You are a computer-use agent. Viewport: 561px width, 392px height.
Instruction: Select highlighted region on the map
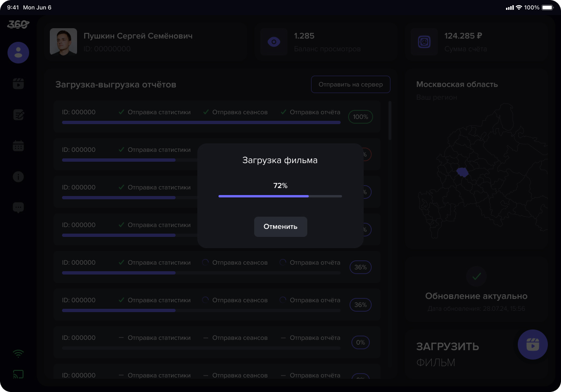point(463,172)
